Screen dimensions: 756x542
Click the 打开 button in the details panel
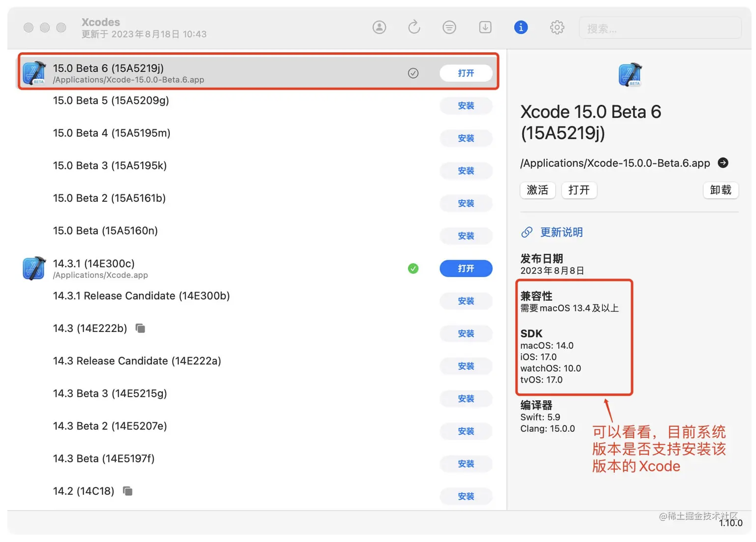(579, 190)
